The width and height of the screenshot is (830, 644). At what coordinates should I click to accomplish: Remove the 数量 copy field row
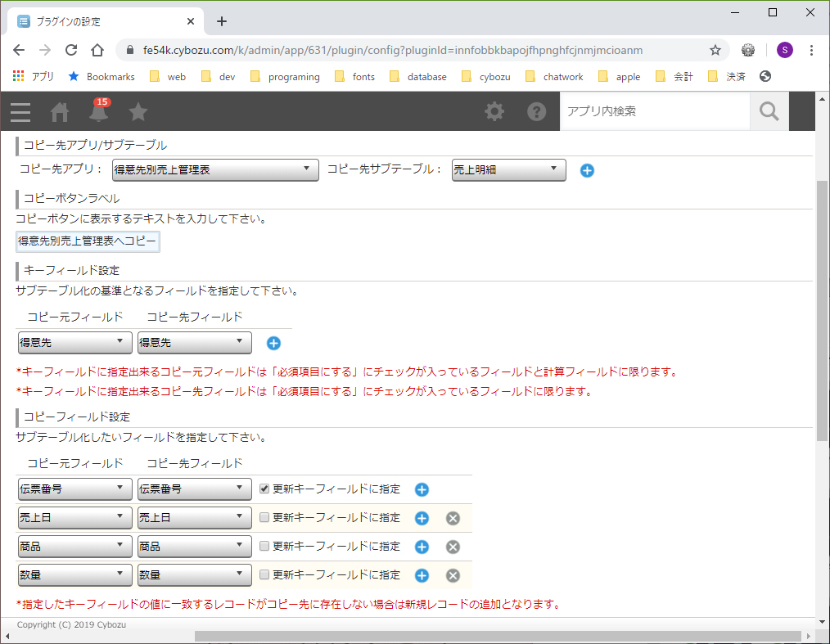(453, 575)
